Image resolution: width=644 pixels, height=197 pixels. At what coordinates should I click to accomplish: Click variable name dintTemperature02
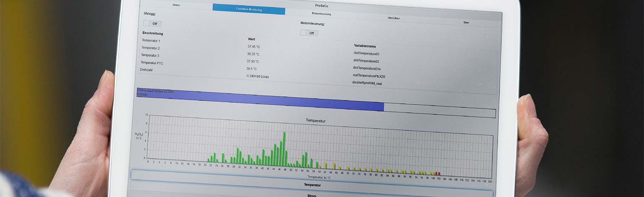(366, 61)
